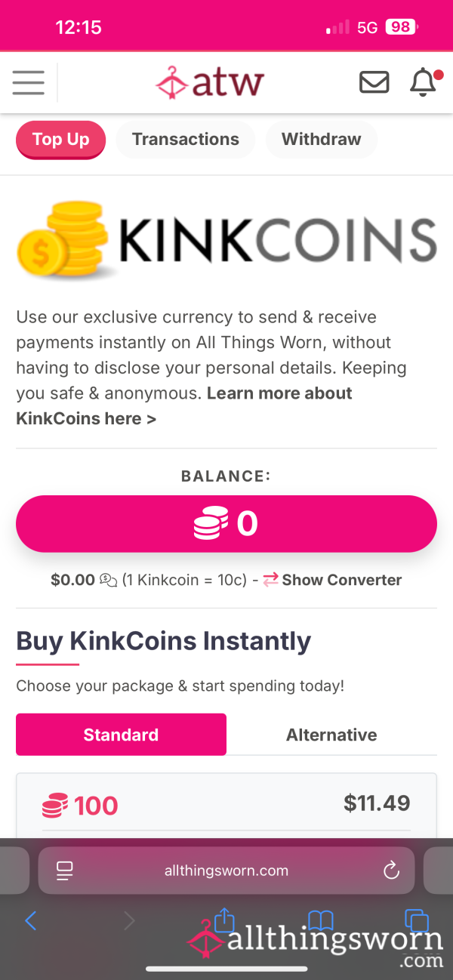
Task: Open the Safari tabs overview icon
Action: point(417,920)
